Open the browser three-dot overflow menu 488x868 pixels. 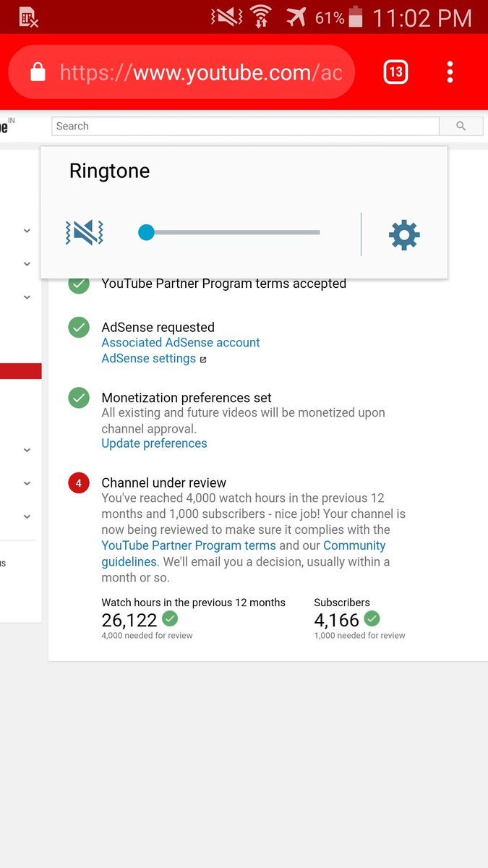(450, 72)
